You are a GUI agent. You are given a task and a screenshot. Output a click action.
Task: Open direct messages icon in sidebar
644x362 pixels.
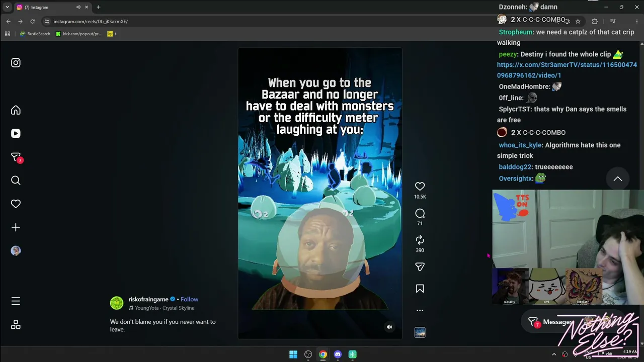(x=16, y=157)
